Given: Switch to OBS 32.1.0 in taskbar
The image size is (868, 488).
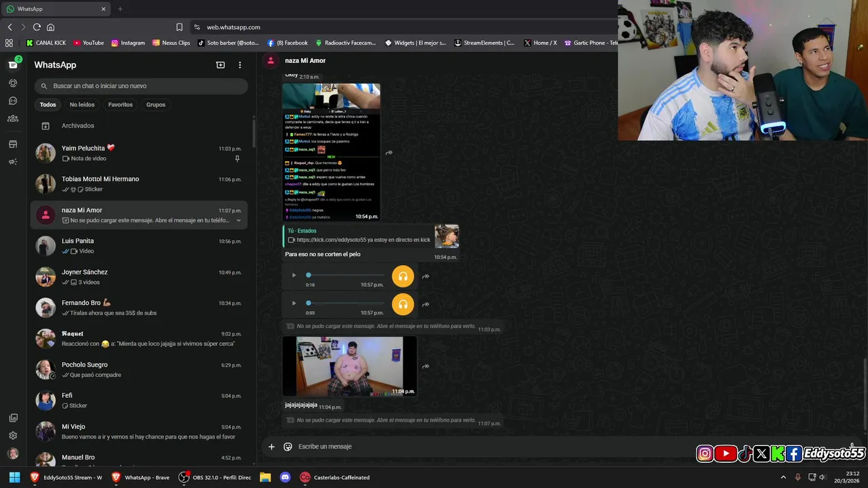Looking at the screenshot, I should click(215, 477).
